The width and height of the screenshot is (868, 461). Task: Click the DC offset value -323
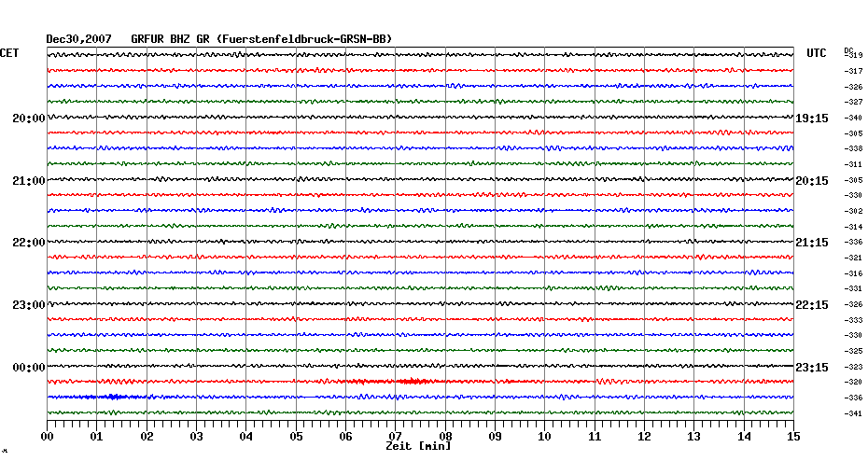854,367
